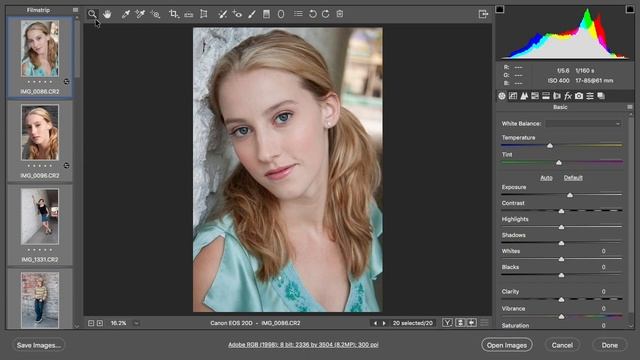Click the Temperature slider handle

tap(550, 146)
